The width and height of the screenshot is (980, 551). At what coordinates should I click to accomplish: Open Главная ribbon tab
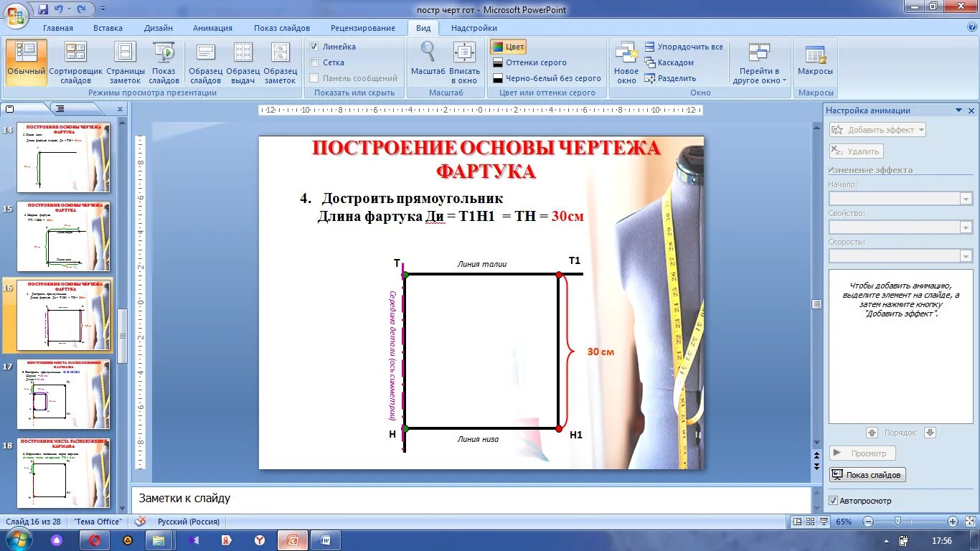pos(58,28)
